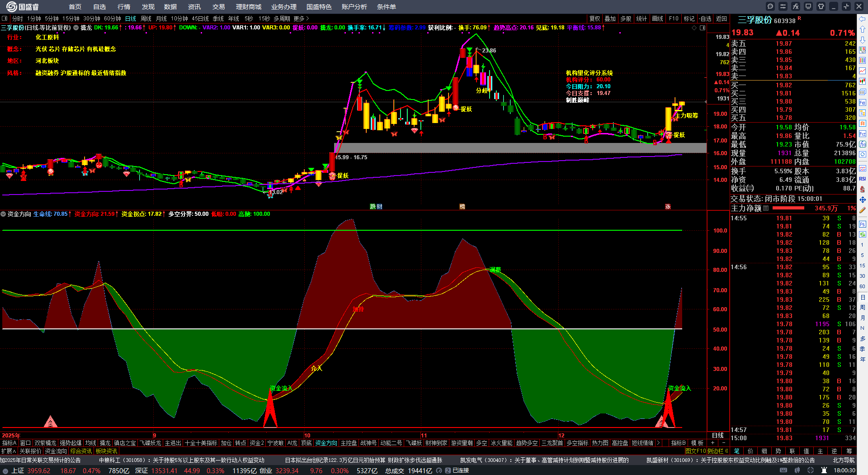The height and width of the screenshot is (475, 868).
Task: Click the red dollar sign sidebar icon
Action: (863, 190)
